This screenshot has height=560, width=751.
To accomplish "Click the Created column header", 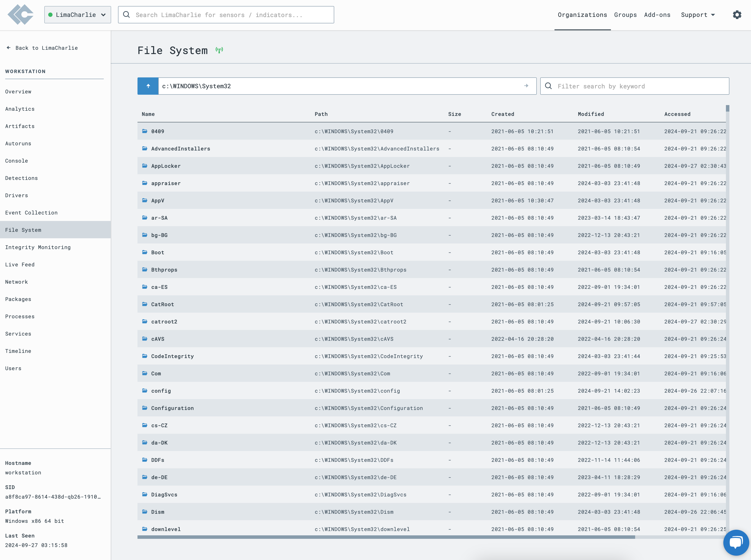I will coord(503,114).
